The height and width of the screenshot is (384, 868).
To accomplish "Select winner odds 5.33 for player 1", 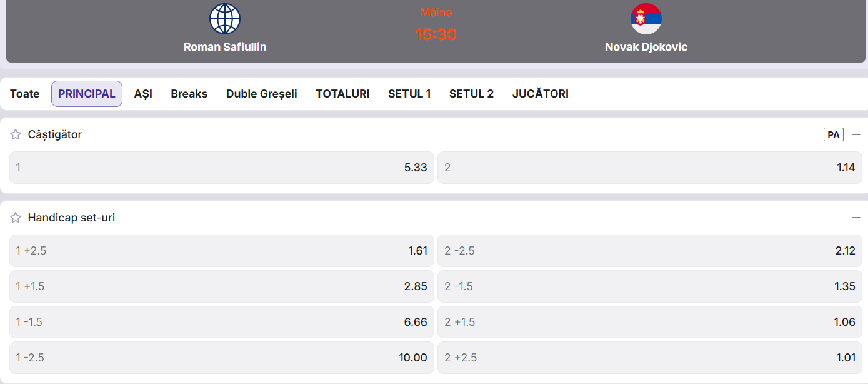I will tap(222, 168).
